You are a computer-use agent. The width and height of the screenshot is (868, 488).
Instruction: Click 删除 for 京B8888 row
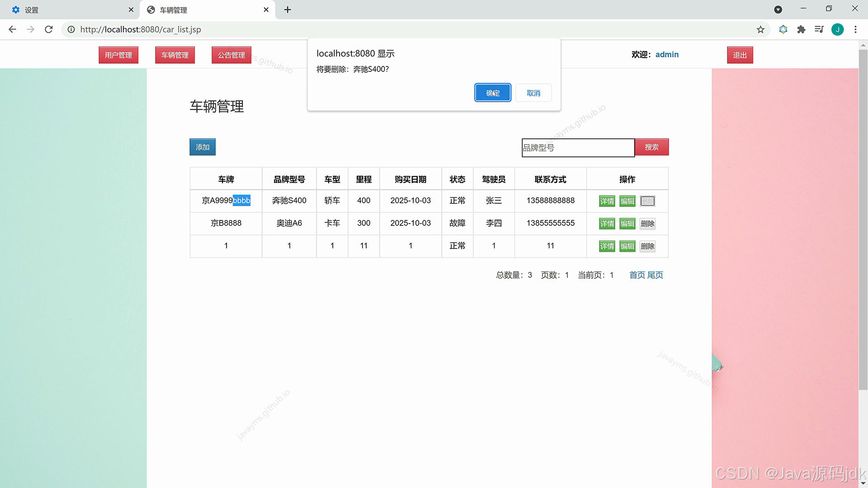pyautogui.click(x=647, y=224)
